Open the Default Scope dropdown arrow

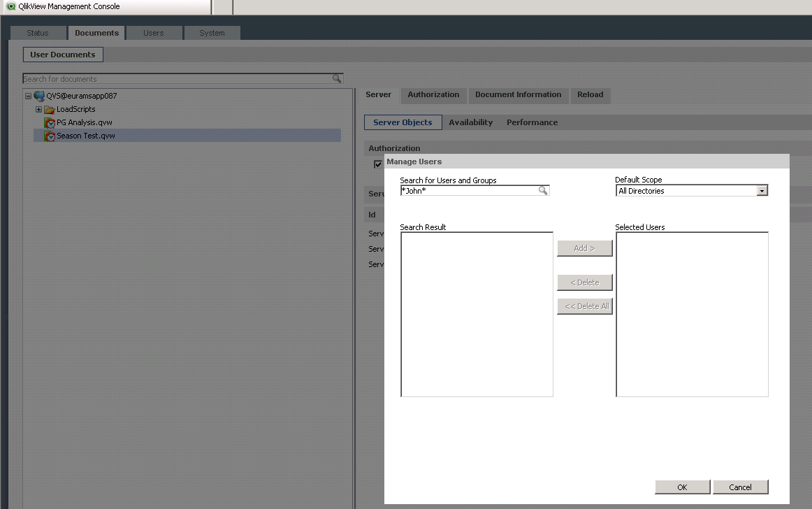point(762,191)
